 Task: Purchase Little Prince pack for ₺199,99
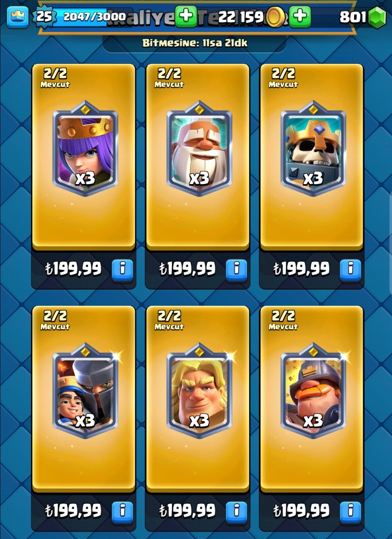(x=73, y=511)
